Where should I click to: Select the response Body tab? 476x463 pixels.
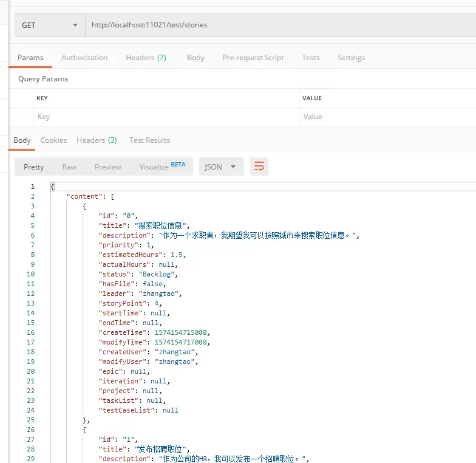pos(22,140)
